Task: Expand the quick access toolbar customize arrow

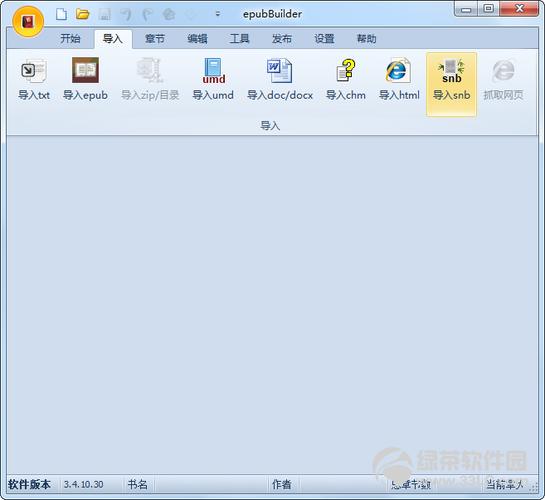Action: coord(218,14)
